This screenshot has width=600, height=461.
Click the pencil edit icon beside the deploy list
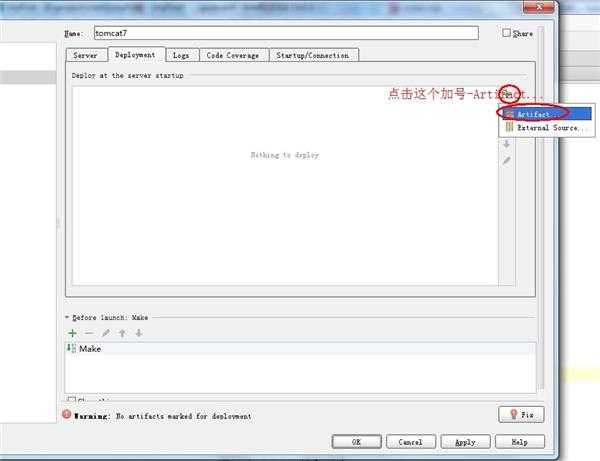click(x=507, y=160)
